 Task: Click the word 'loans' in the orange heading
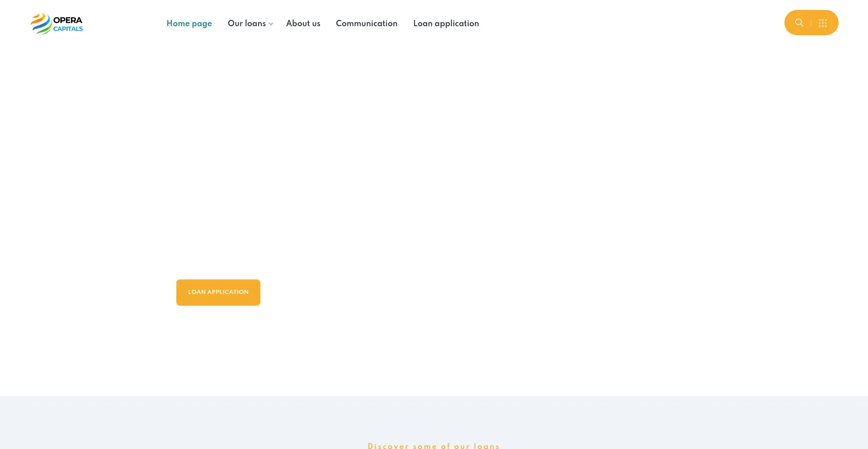486,446
